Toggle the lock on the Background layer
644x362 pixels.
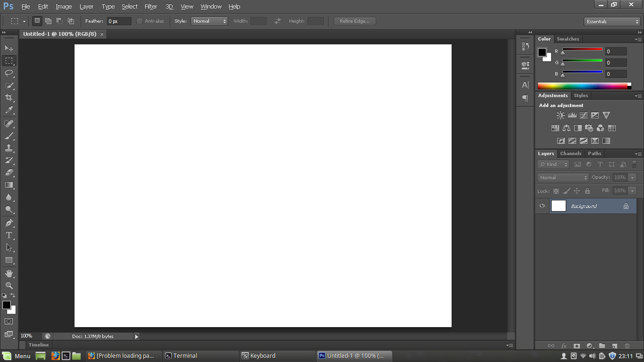pyautogui.click(x=626, y=205)
